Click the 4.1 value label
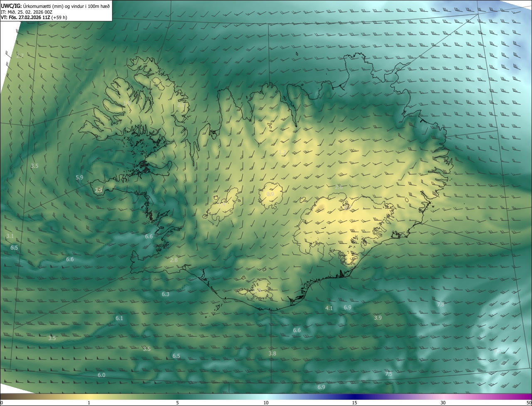 click(x=329, y=308)
